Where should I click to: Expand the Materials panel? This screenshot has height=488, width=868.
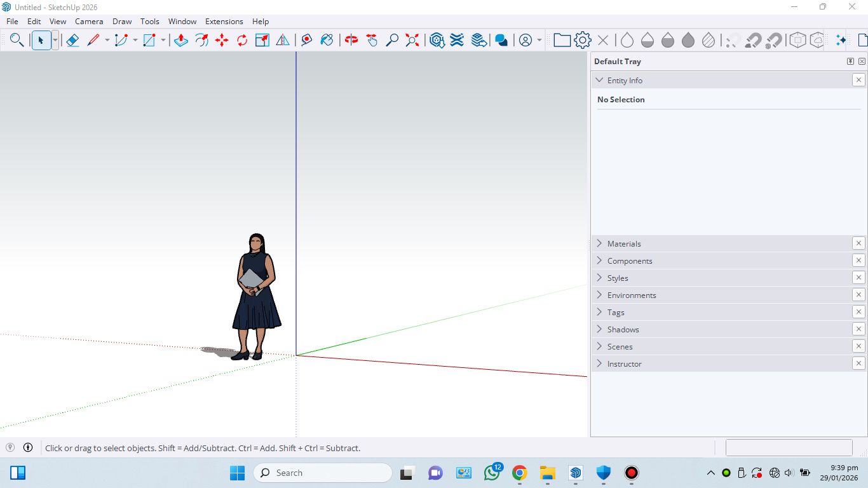click(x=599, y=243)
